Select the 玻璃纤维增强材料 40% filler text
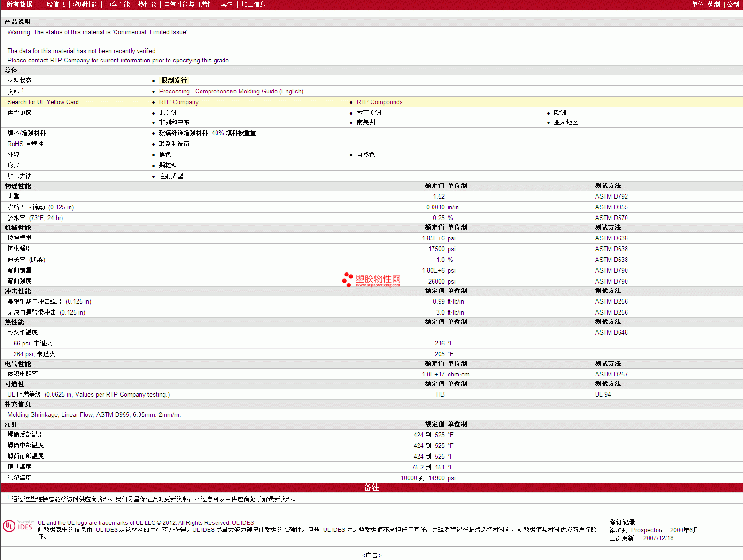Screen dimensions: 743x560 coord(208,133)
